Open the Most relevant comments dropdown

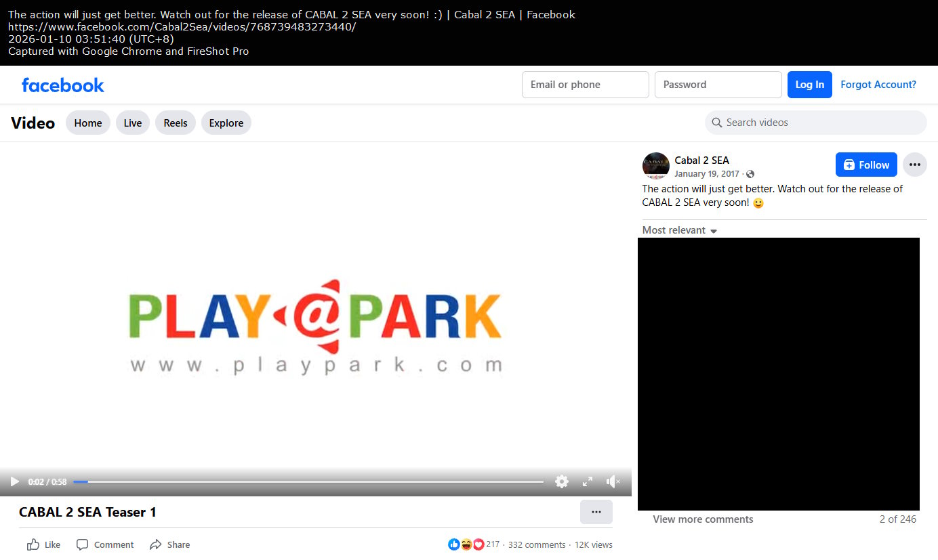(x=678, y=230)
